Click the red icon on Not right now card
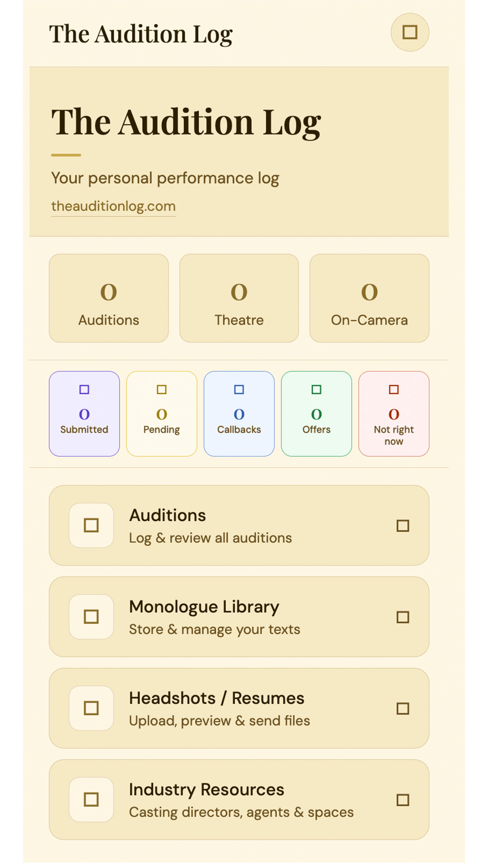The height and width of the screenshot is (868, 488). [x=394, y=389]
